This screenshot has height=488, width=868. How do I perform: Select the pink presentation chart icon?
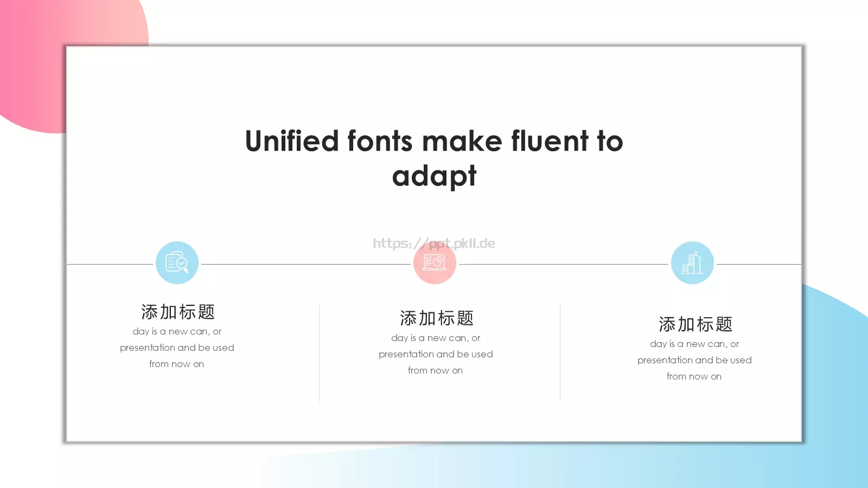(435, 263)
